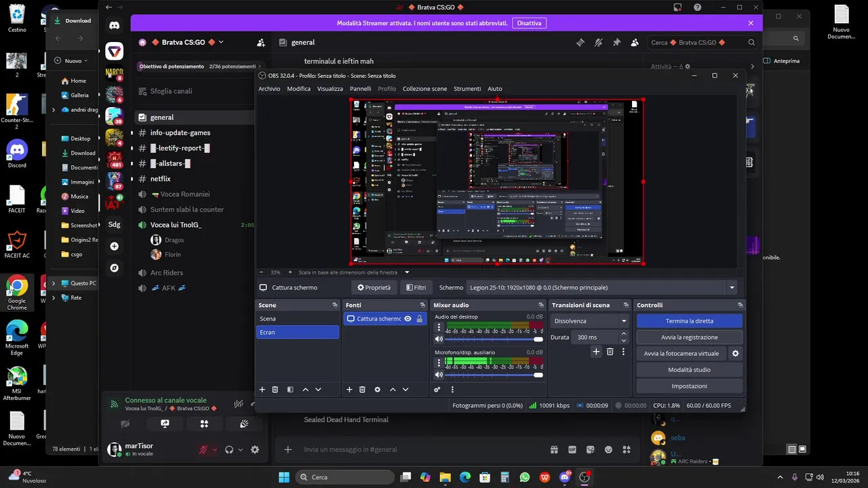Open OBS Archivio menu

[x=269, y=89]
